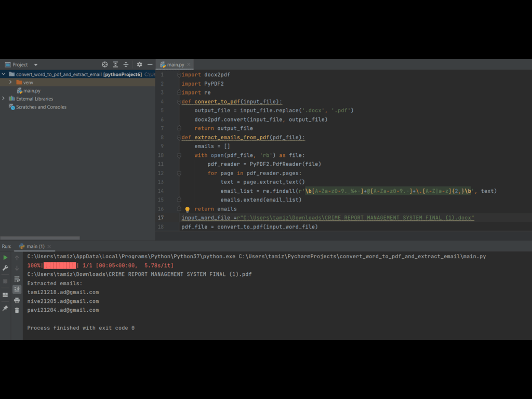Click the wrench run configuration icon
Screen dimensions: 532x399
click(x=5, y=268)
